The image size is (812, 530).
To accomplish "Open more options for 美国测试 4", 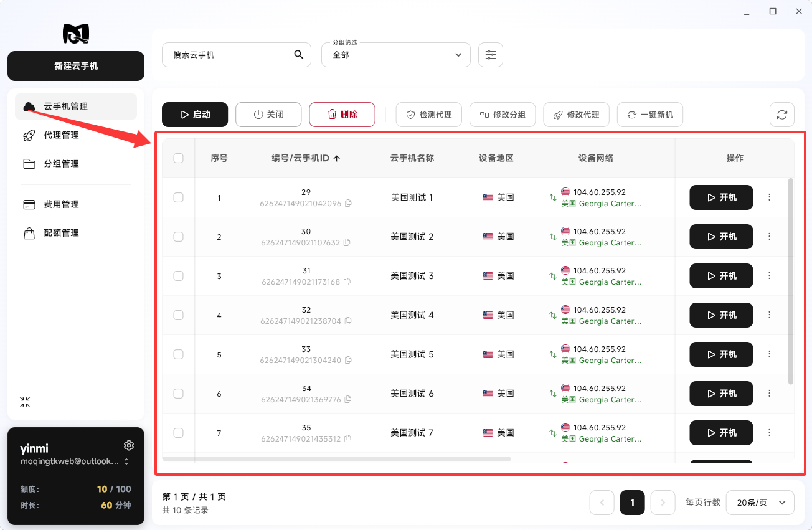I will 769,315.
